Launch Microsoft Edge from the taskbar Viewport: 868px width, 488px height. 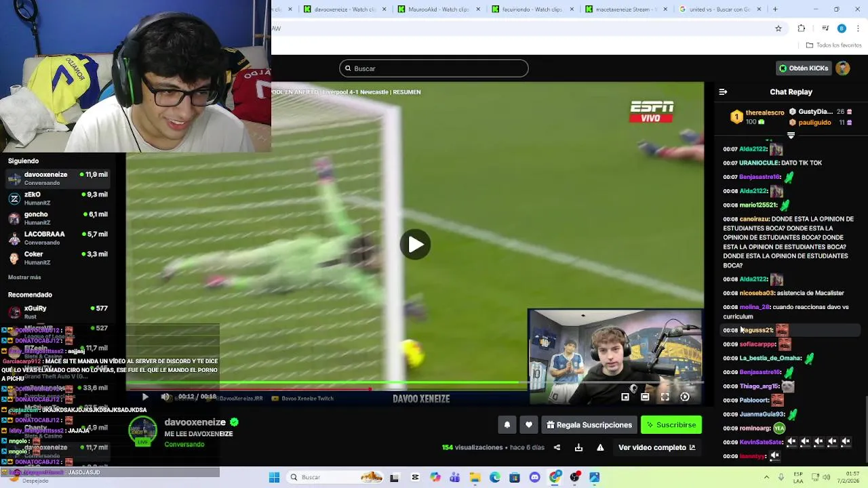(x=495, y=477)
